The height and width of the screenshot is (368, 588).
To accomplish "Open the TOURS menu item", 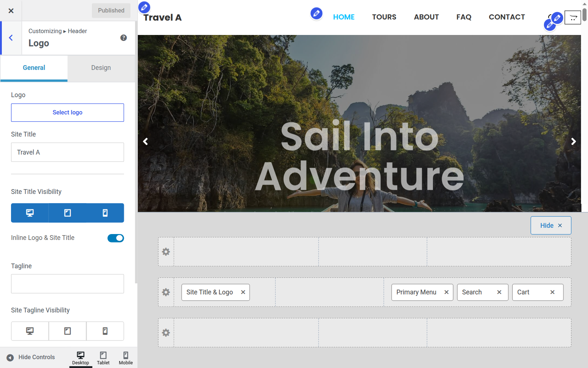I will (384, 17).
